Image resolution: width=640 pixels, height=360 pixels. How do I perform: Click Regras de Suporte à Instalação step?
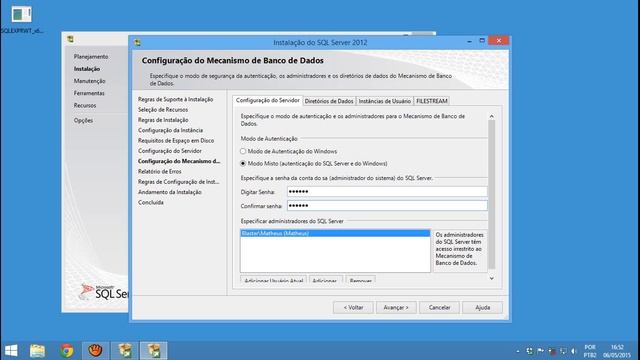[176, 100]
